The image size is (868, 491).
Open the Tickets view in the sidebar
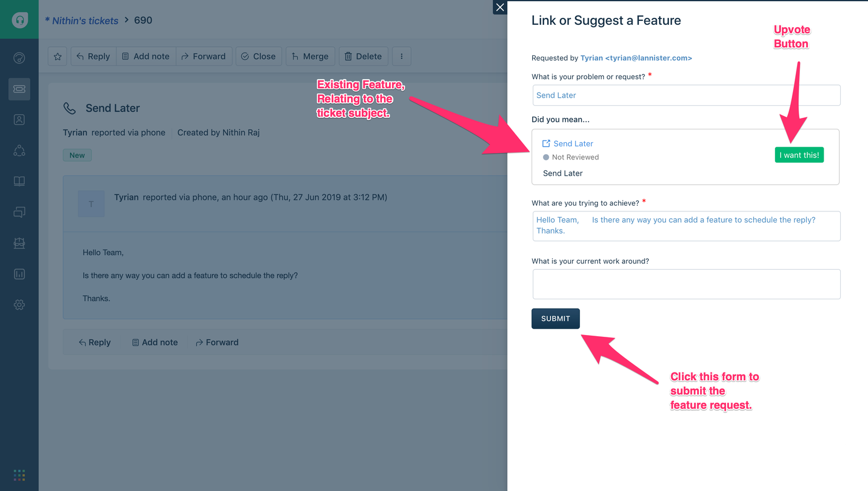(19, 89)
